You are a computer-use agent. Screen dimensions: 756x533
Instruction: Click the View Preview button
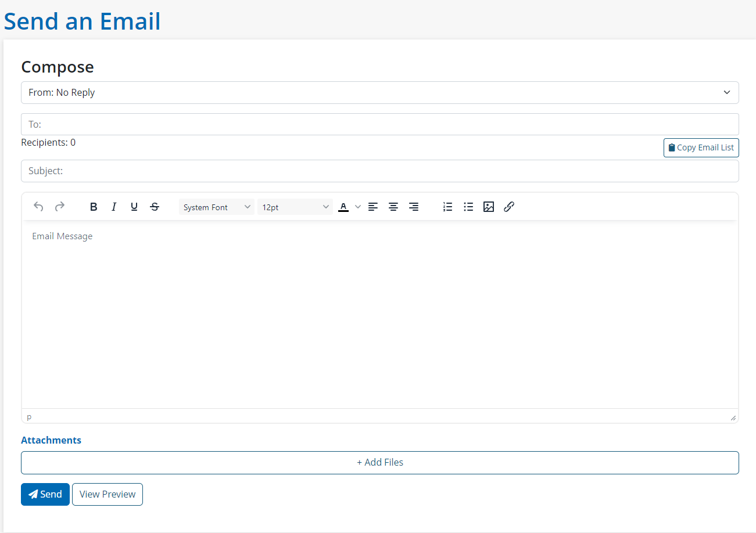108,494
